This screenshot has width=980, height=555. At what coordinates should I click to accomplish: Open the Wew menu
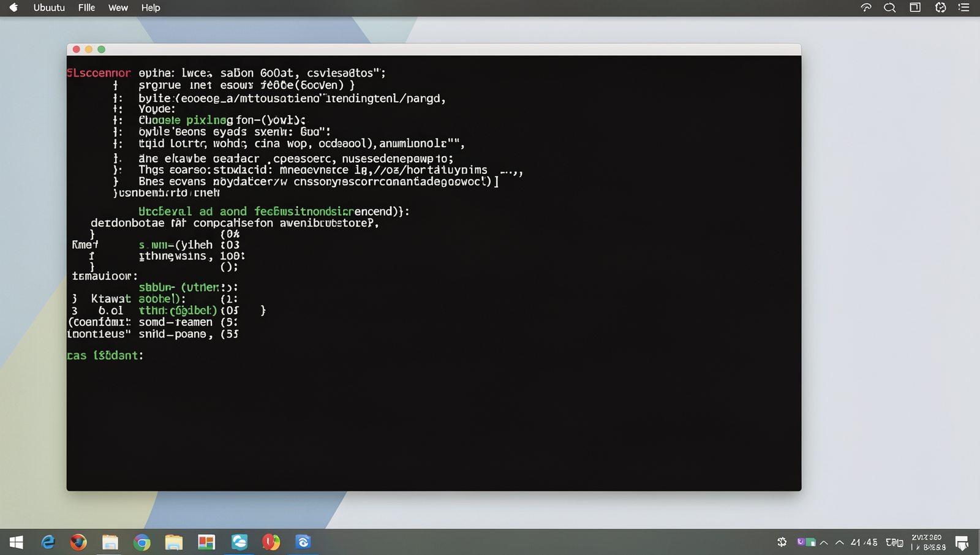118,8
